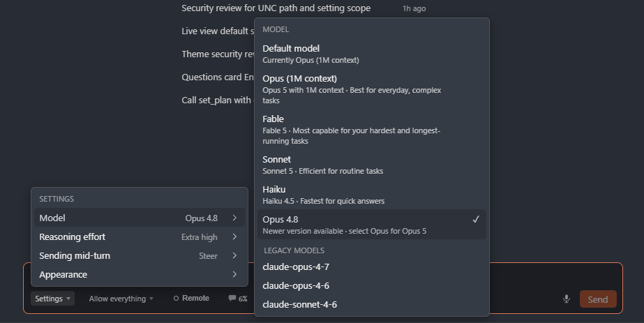Select legacy model claude-opus-4-6

point(372,285)
